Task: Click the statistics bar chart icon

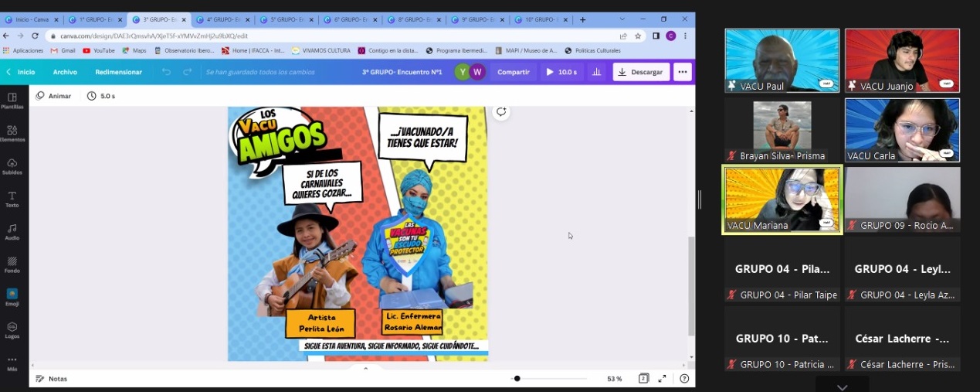Action: click(x=596, y=72)
